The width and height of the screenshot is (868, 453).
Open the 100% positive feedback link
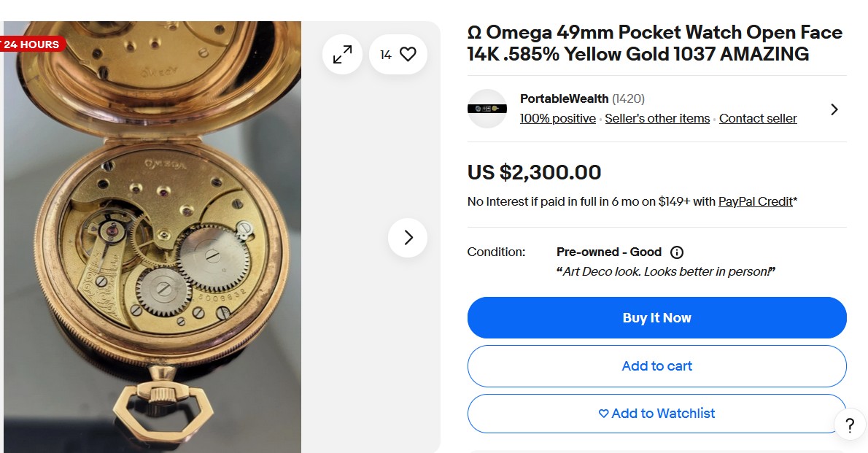tap(557, 118)
